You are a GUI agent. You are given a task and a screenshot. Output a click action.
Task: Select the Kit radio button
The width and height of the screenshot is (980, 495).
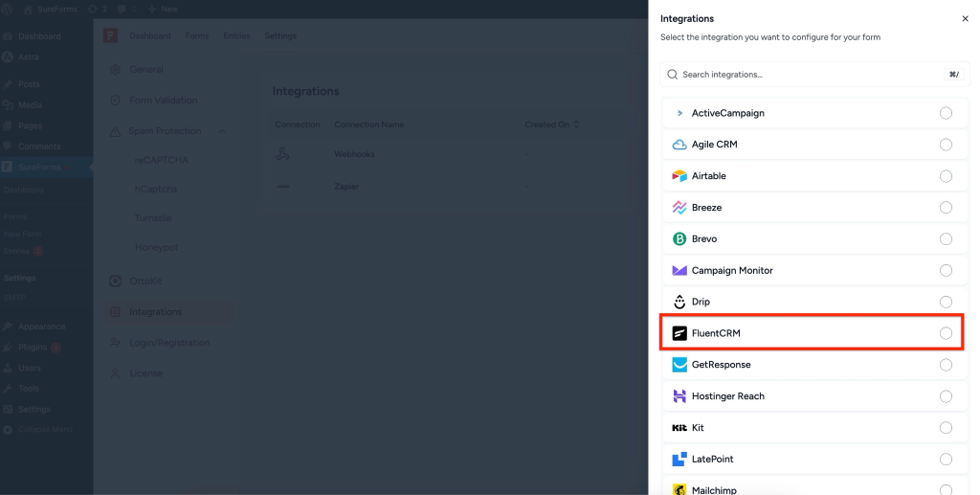[946, 427]
